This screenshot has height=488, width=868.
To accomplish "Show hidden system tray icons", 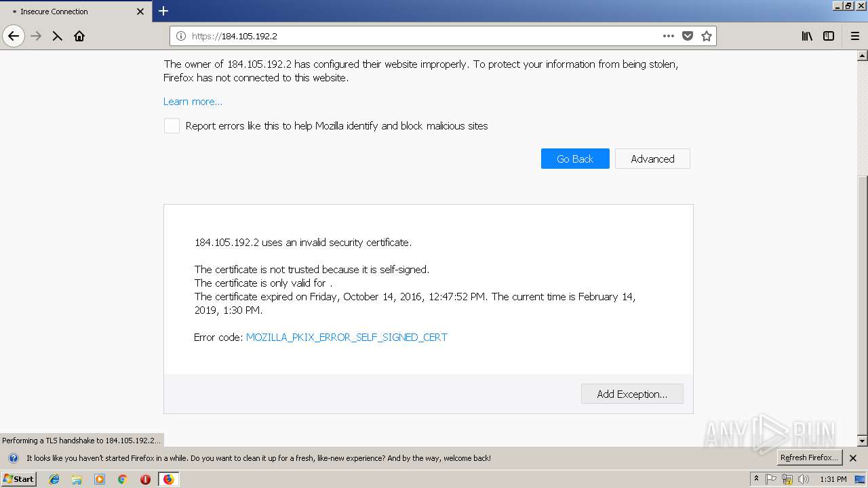I will coord(756,479).
